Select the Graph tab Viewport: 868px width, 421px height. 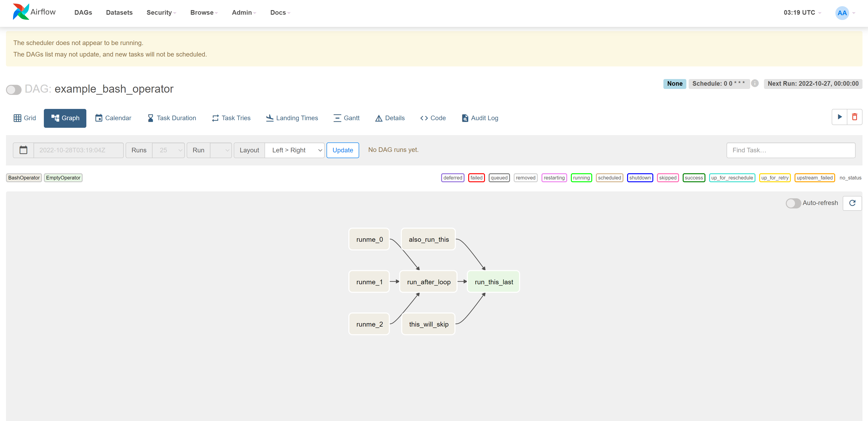point(65,118)
